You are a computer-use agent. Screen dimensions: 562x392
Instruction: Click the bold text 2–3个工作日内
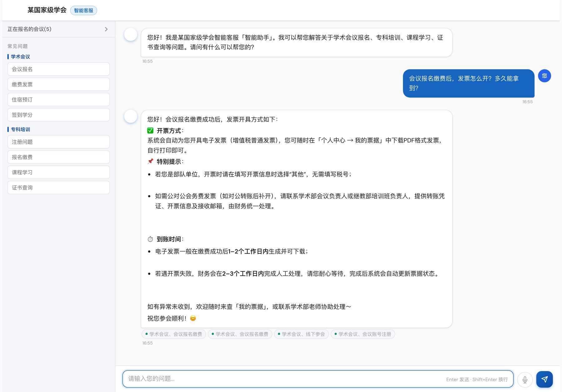coord(243,274)
